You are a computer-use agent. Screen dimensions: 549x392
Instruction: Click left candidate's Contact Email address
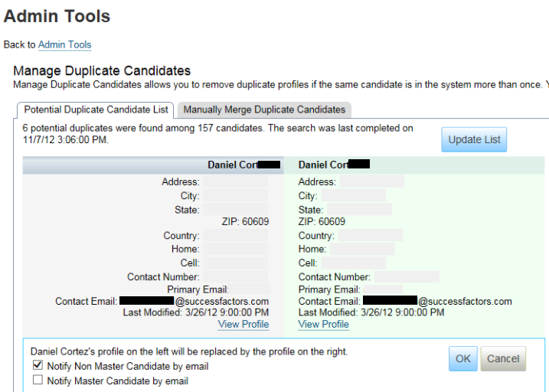194,301
